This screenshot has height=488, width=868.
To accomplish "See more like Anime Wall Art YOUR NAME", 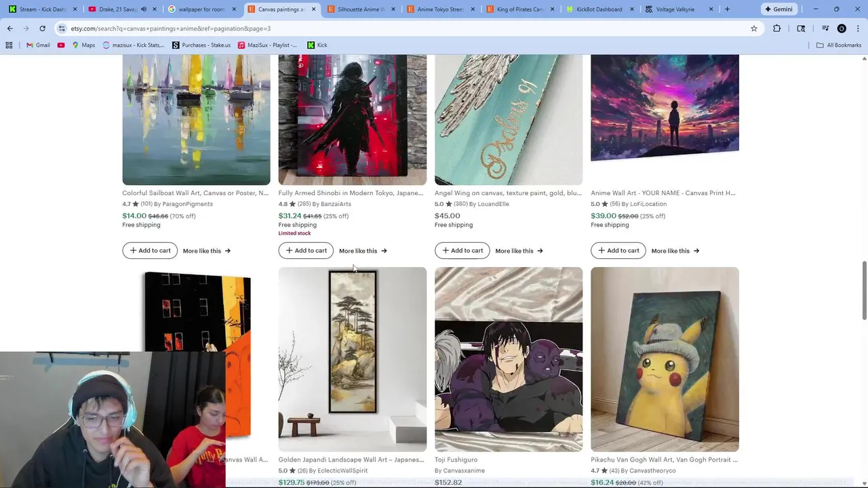I will 675,251.
